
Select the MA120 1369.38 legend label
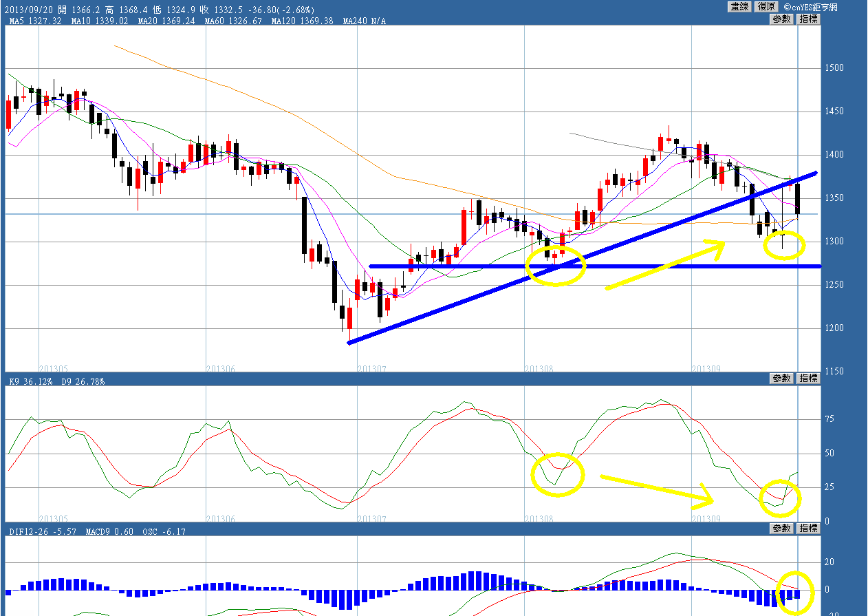click(x=303, y=21)
